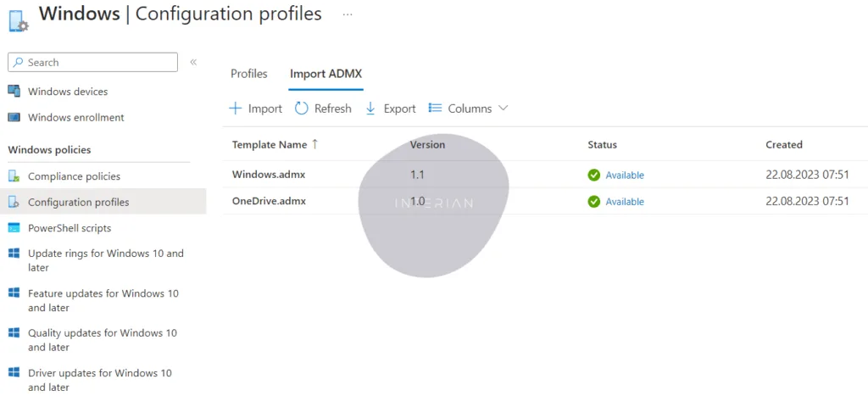Open Feature updates for Windows 10 and later
The width and height of the screenshot is (868, 407).
click(103, 300)
